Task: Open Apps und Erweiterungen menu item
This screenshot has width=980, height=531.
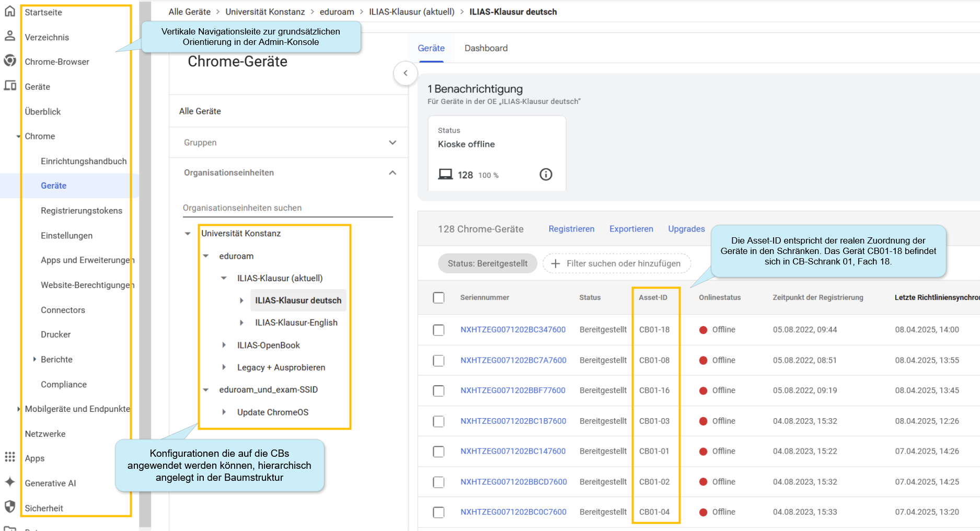Action: [x=88, y=260]
